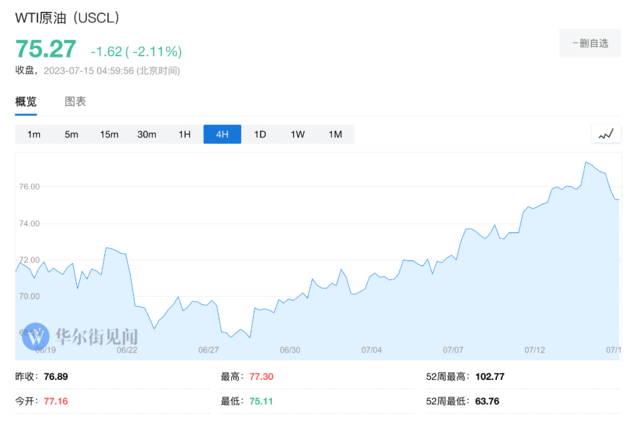
Task: Choose the 1M monthly timeframe
Action: click(x=335, y=135)
